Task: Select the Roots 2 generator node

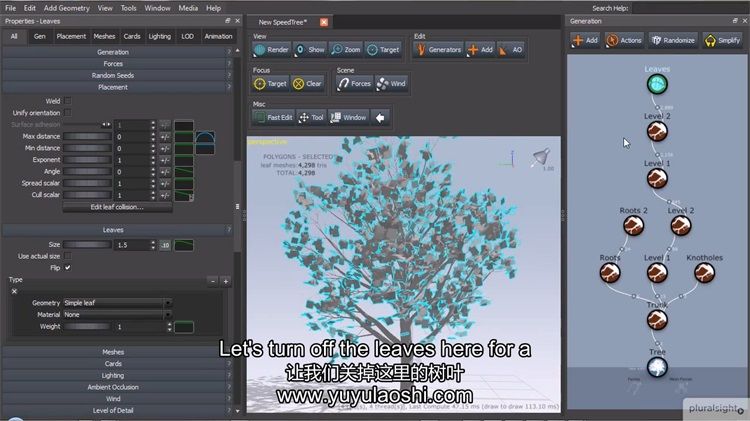Action: coord(633,225)
